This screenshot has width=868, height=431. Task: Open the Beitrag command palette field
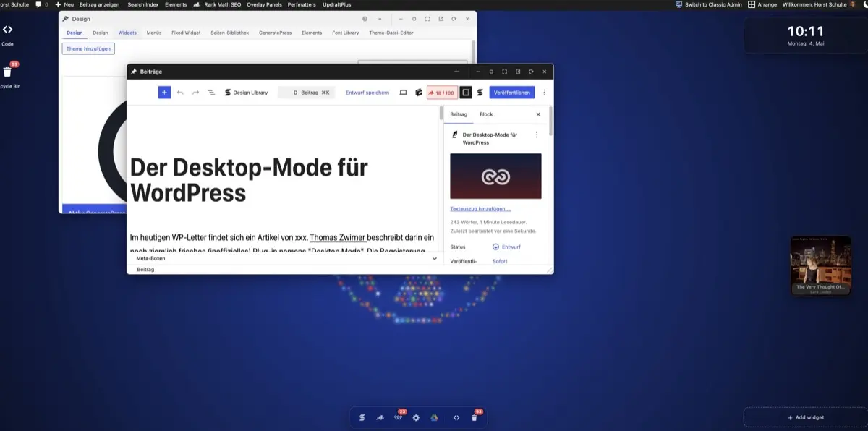tap(306, 93)
